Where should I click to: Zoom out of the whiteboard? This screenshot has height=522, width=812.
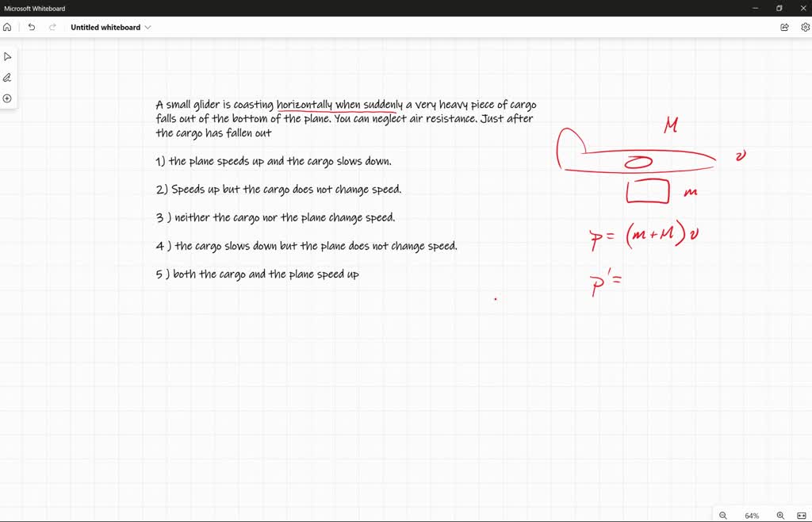pyautogui.click(x=722, y=515)
